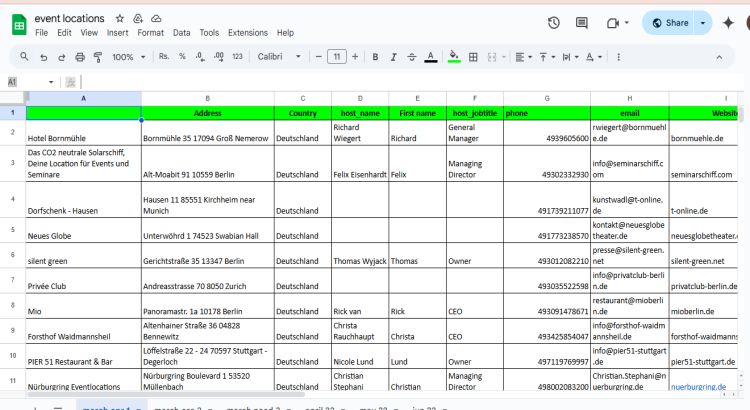Open horizontal align dropdown
The width and height of the screenshot is (750, 410).
(x=524, y=57)
